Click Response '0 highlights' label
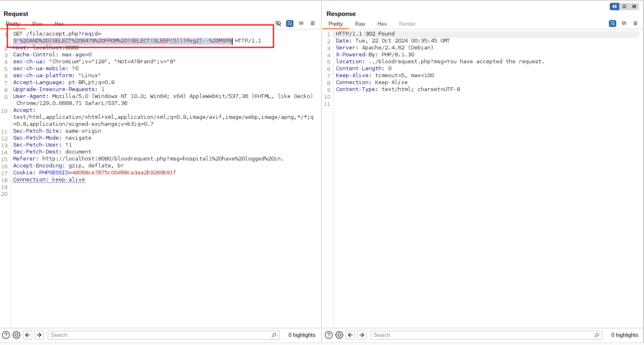 625,335
